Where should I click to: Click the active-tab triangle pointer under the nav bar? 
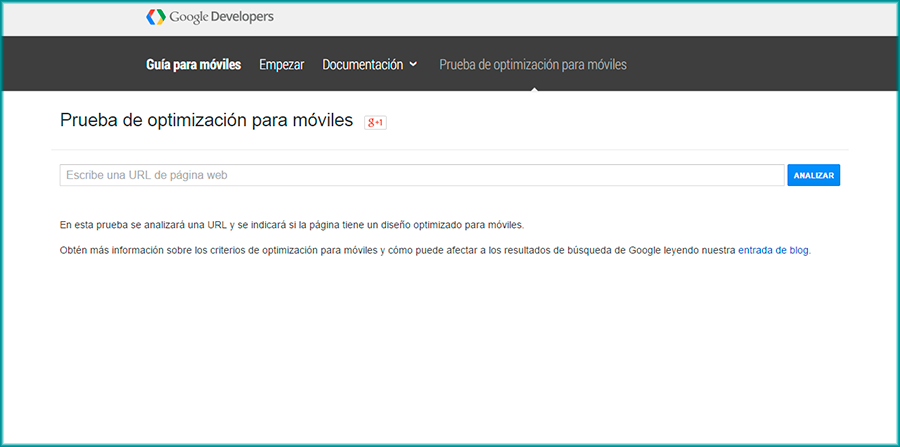pyautogui.click(x=533, y=88)
